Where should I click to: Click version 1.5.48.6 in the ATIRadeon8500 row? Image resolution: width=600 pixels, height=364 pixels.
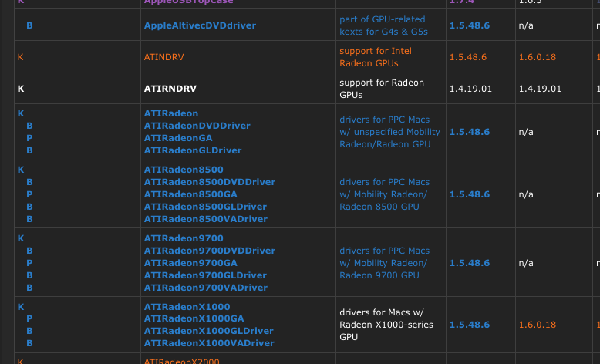click(470, 194)
